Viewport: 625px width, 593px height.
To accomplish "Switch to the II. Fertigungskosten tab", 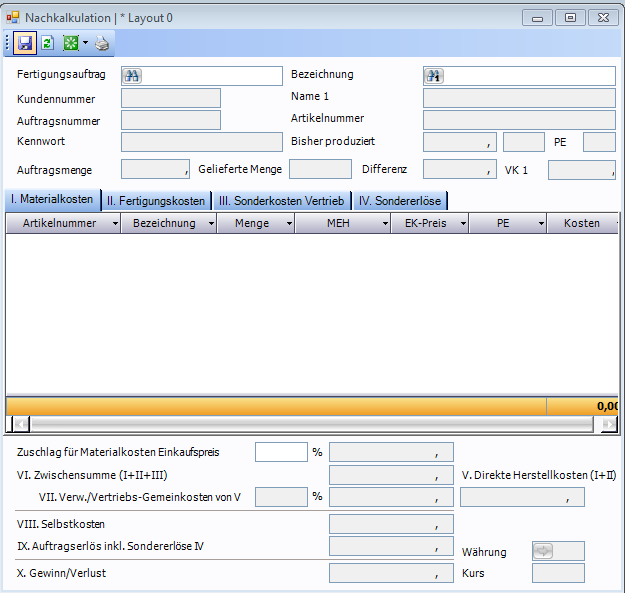I will click(156, 200).
